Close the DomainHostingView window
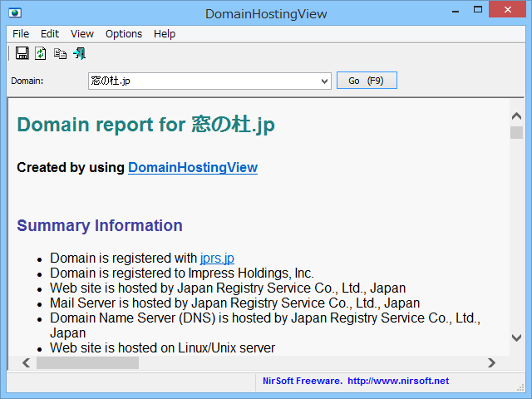Screen dimensions: 532x399 [508, 9]
